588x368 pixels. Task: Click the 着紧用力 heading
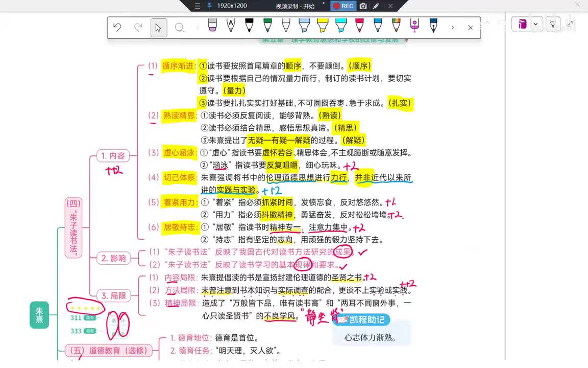pyautogui.click(x=180, y=202)
